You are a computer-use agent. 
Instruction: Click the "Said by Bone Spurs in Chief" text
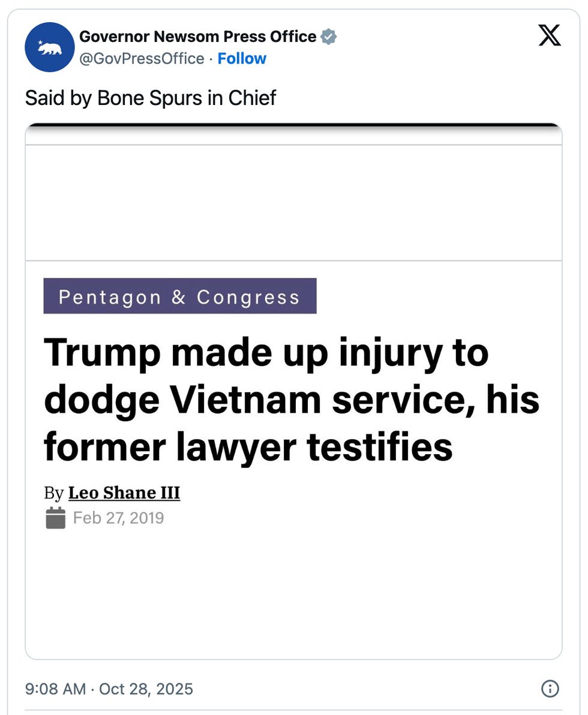point(151,98)
